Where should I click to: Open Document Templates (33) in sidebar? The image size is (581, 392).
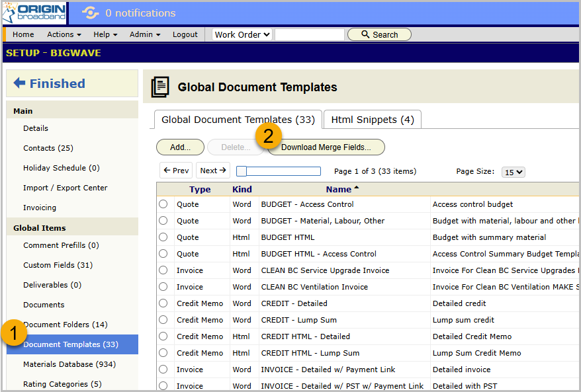point(72,344)
